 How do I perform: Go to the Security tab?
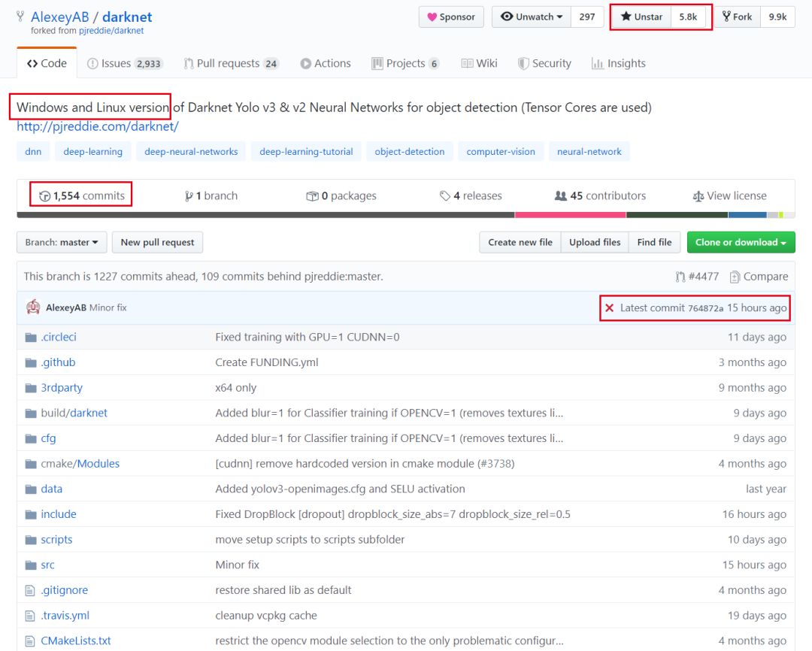(544, 63)
